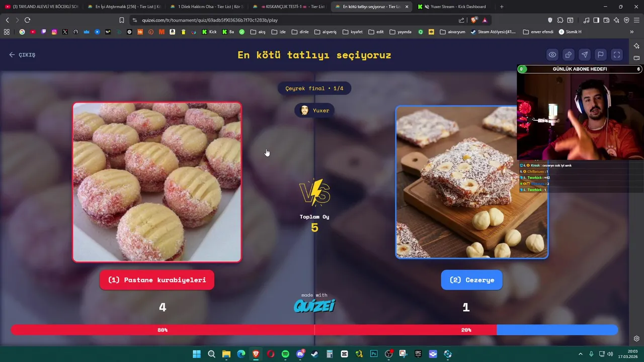Viewport: 644px width, 362px height.
Task: Expand the edit bookmarks folder
Action: (376, 32)
